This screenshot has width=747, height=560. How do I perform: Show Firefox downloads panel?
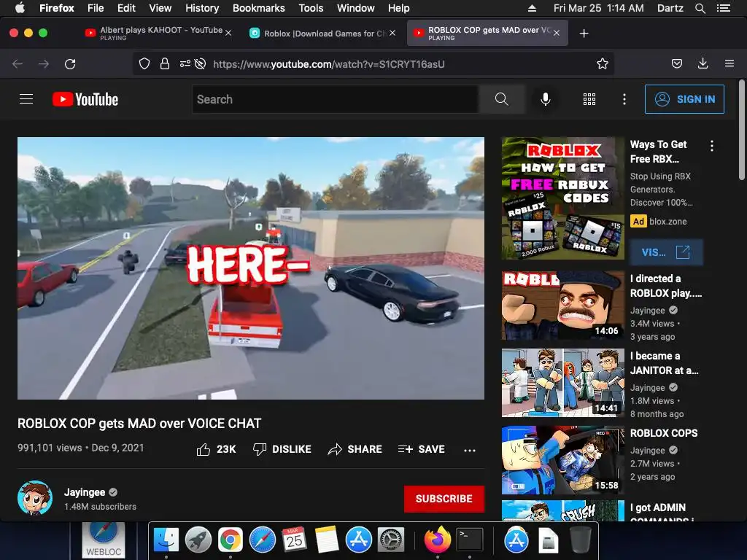[x=703, y=64]
